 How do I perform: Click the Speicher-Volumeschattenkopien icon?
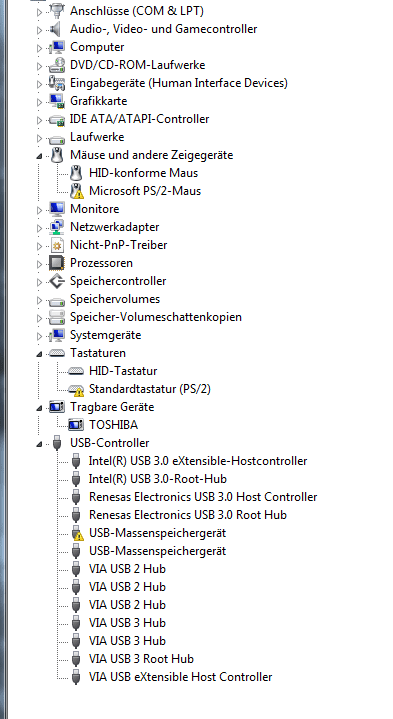point(57,317)
